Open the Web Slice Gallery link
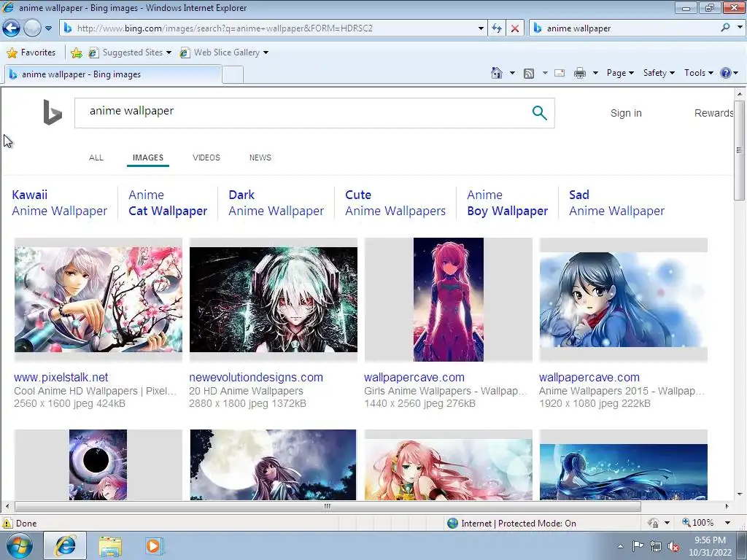Screen dimensions: 747x560 pyautogui.click(x=224, y=52)
